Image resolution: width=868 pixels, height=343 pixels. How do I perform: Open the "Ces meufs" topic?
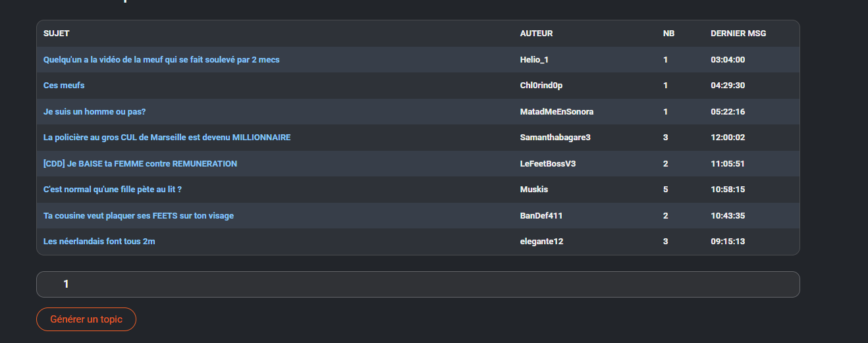pos(64,86)
